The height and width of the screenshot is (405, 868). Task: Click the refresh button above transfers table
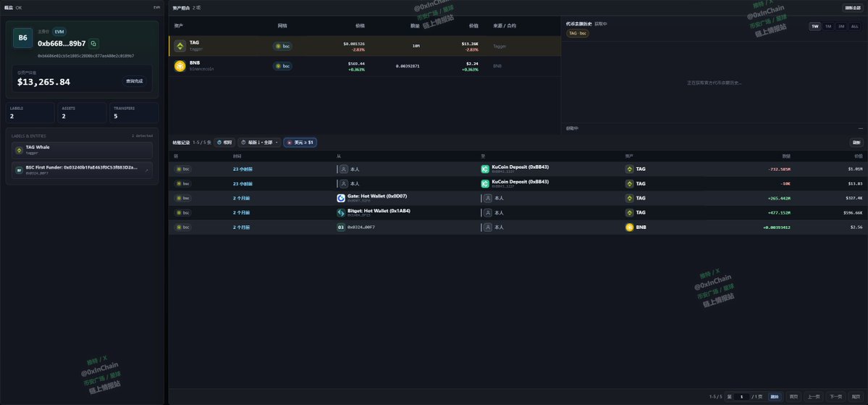[856, 143]
